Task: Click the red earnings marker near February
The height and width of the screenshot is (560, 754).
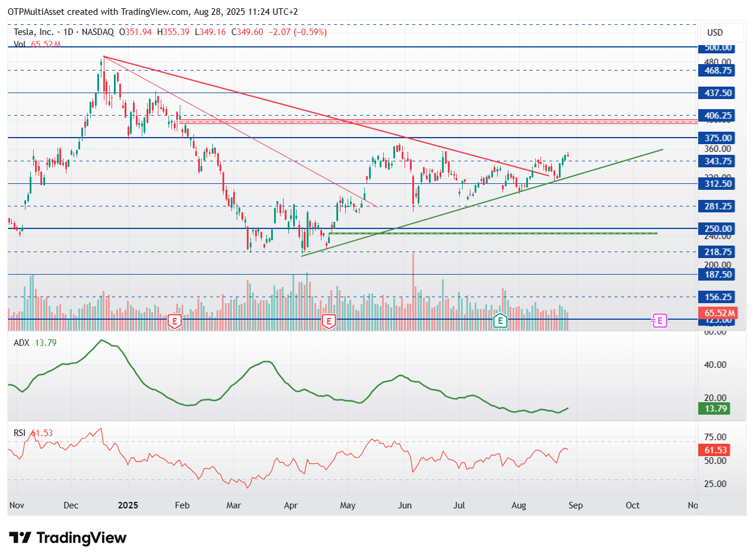Action: [174, 321]
